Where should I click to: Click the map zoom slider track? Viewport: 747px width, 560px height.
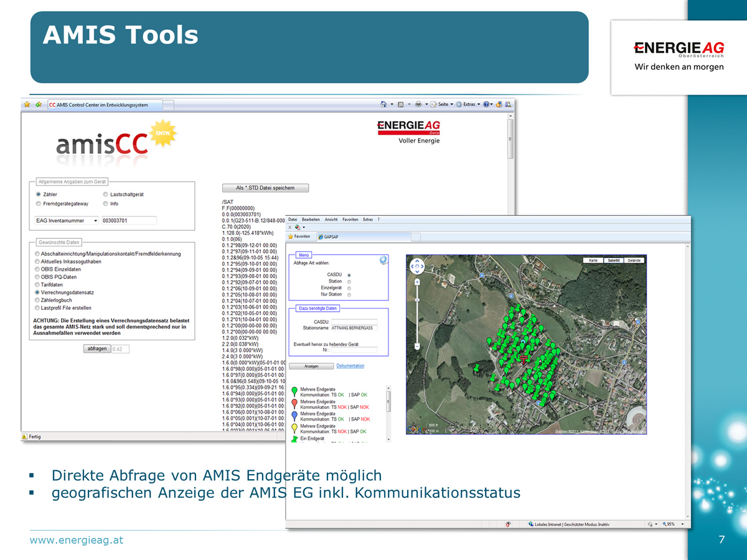[x=417, y=311]
